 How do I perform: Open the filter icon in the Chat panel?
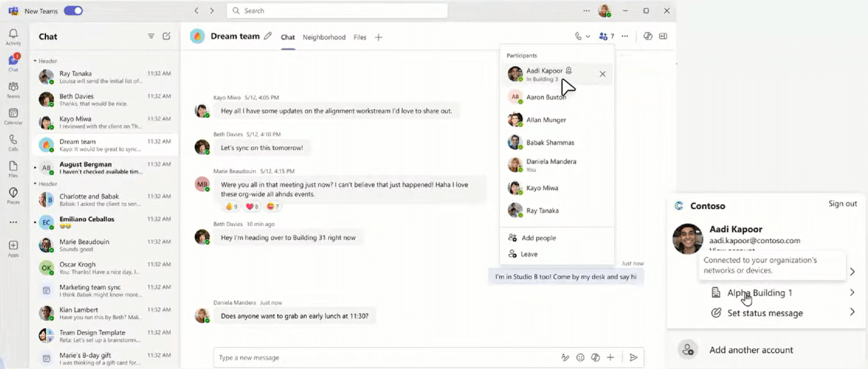point(151,36)
